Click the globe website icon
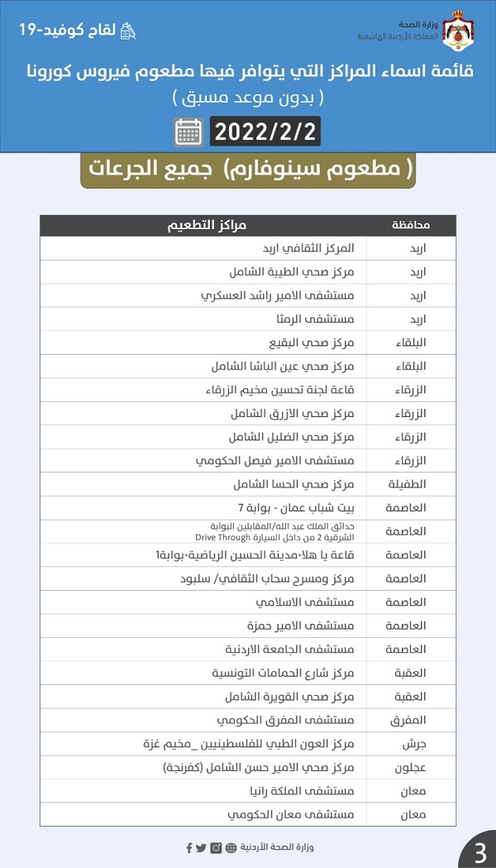Viewport: 496px width, 868px height. pos(231,847)
